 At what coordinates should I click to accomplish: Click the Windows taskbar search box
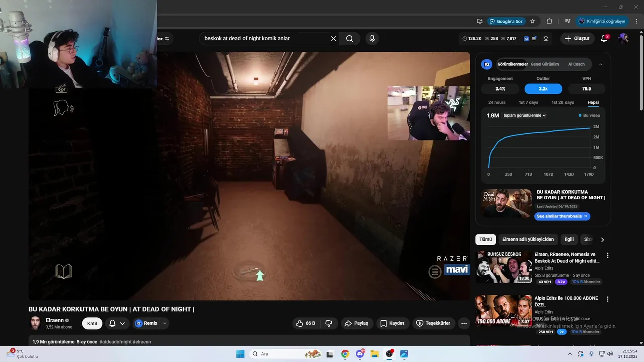pos(285,354)
